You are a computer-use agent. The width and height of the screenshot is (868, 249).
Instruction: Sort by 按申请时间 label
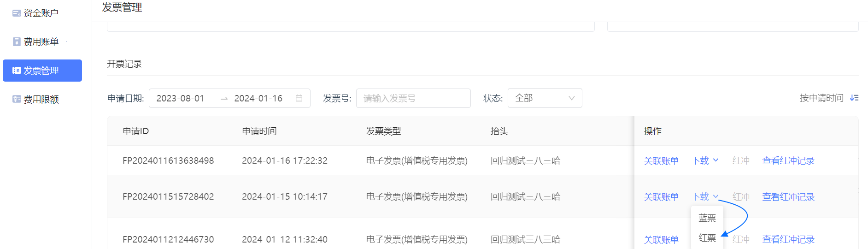coord(821,98)
